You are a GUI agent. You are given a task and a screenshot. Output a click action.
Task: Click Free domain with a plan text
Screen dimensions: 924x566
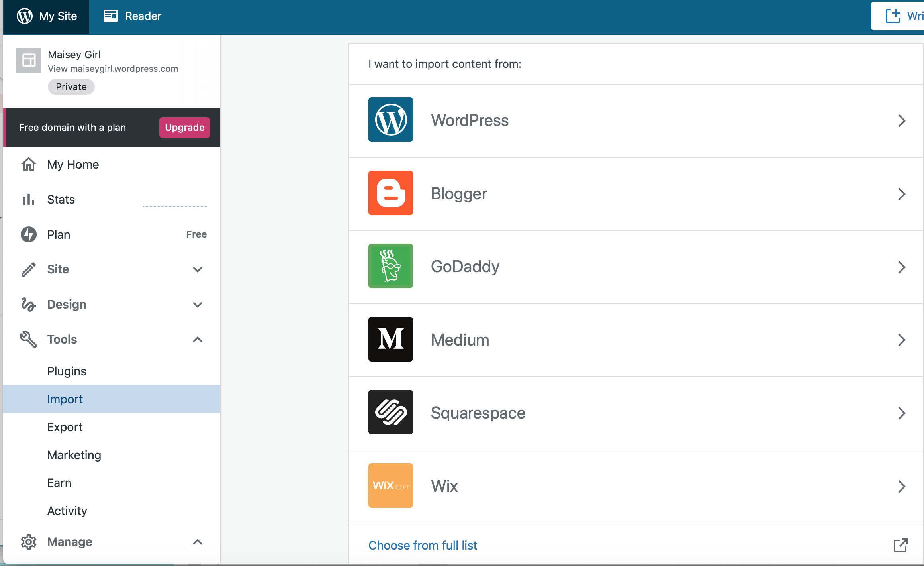[72, 128]
